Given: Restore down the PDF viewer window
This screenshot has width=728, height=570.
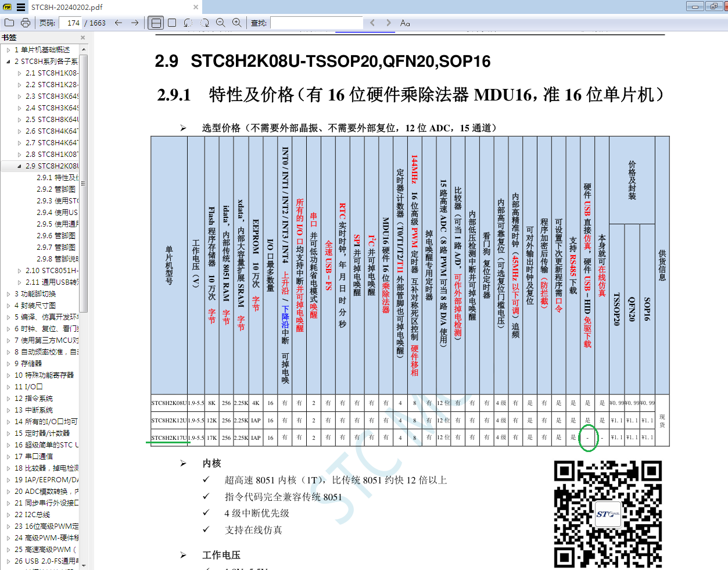Looking at the screenshot, I should click(x=714, y=6).
